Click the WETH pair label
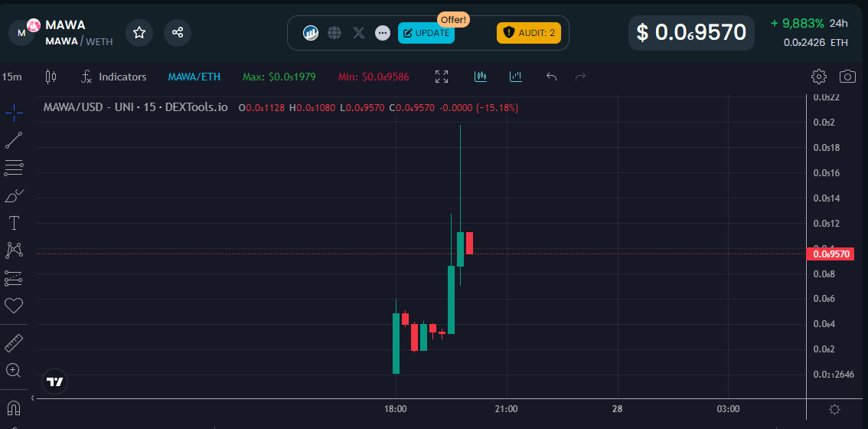The width and height of the screenshot is (868, 429). tap(99, 41)
